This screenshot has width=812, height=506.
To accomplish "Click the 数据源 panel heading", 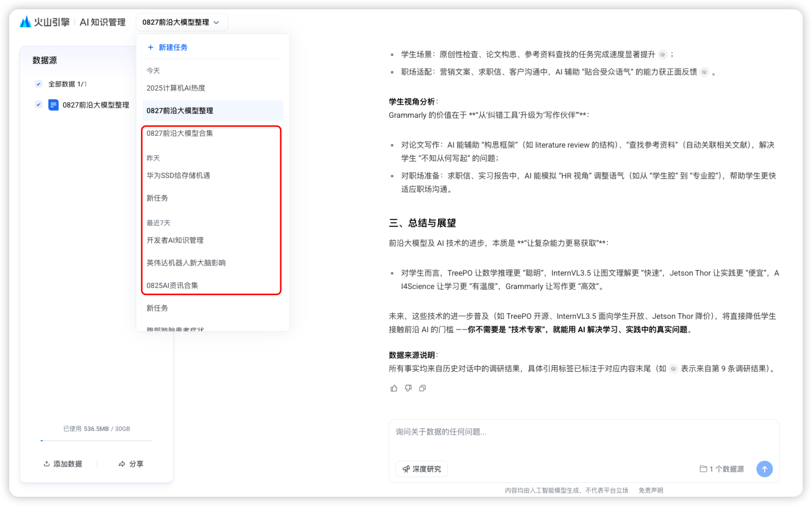I will click(x=45, y=61).
